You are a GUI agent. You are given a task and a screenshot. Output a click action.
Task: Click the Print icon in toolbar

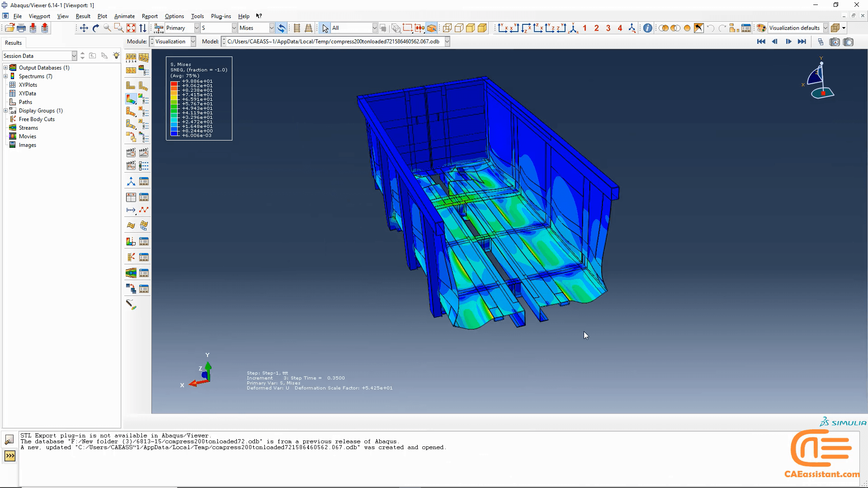pyautogui.click(x=21, y=28)
